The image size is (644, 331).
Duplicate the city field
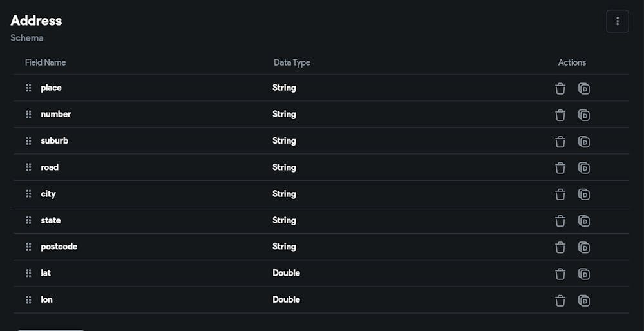pyautogui.click(x=584, y=194)
